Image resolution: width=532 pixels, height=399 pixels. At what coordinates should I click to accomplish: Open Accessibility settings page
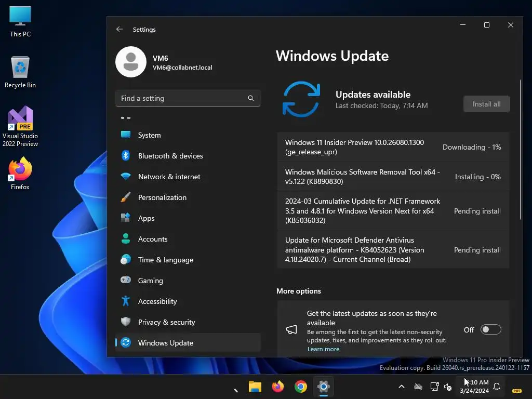[x=188, y=301]
